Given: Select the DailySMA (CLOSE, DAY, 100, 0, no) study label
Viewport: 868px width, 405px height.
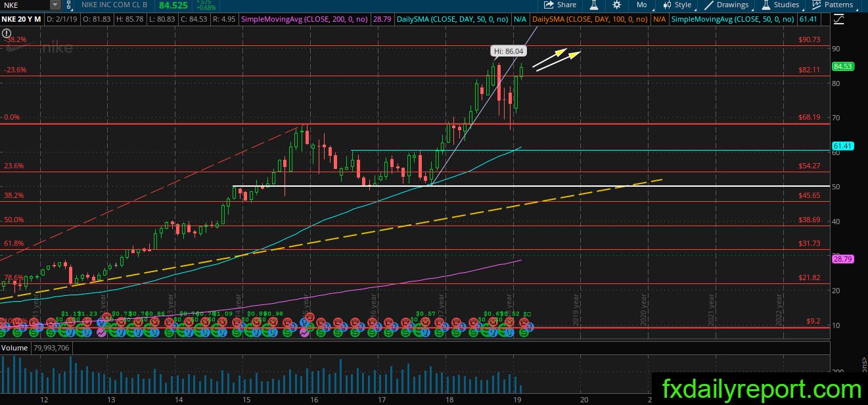Looking at the screenshot, I should (590, 20).
